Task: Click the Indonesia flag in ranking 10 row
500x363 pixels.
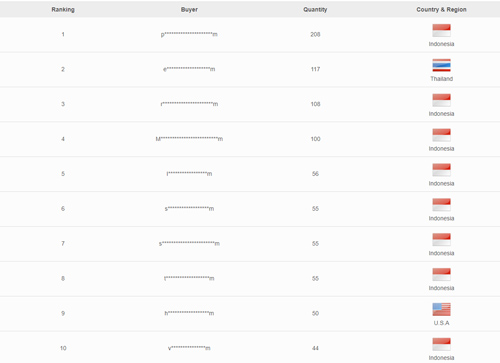Action: [x=441, y=344]
